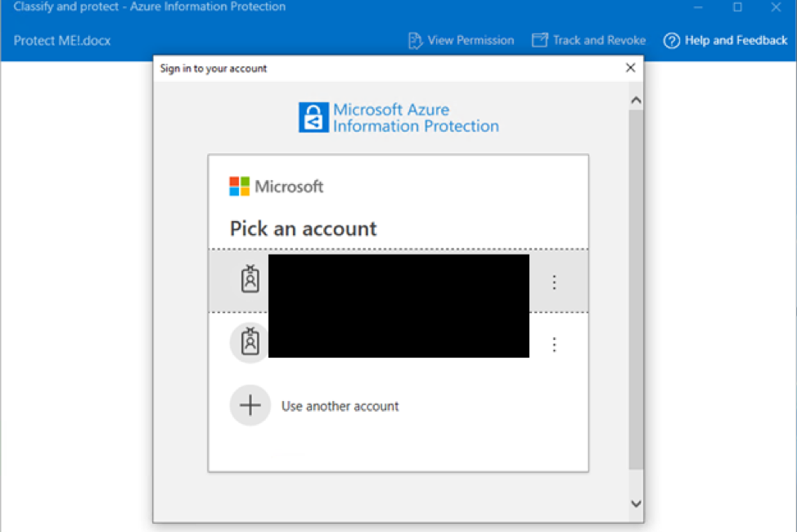Close the Classify and protect window

click(776, 7)
